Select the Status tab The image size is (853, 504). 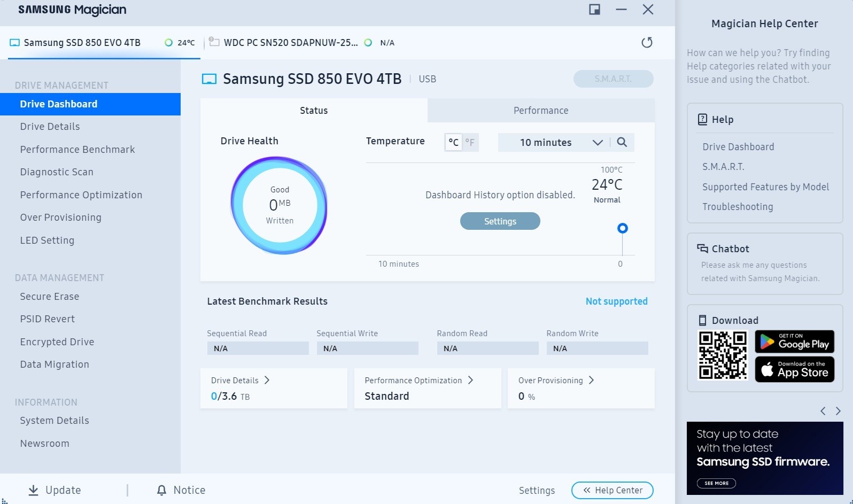pos(314,111)
